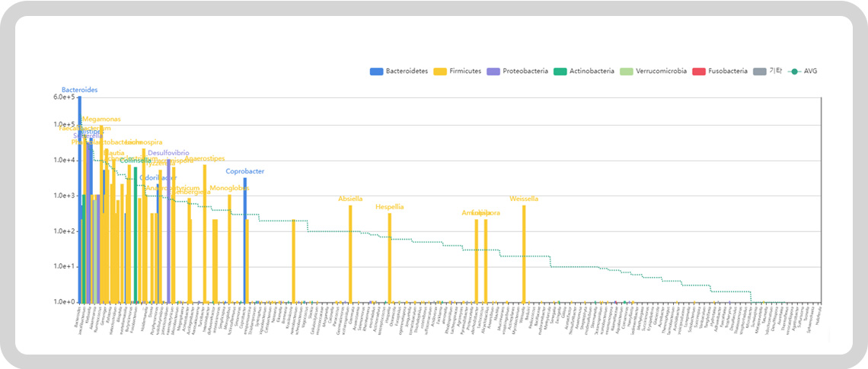
Task: Select the purple Desulfovibrio bar
Action: click(x=168, y=231)
